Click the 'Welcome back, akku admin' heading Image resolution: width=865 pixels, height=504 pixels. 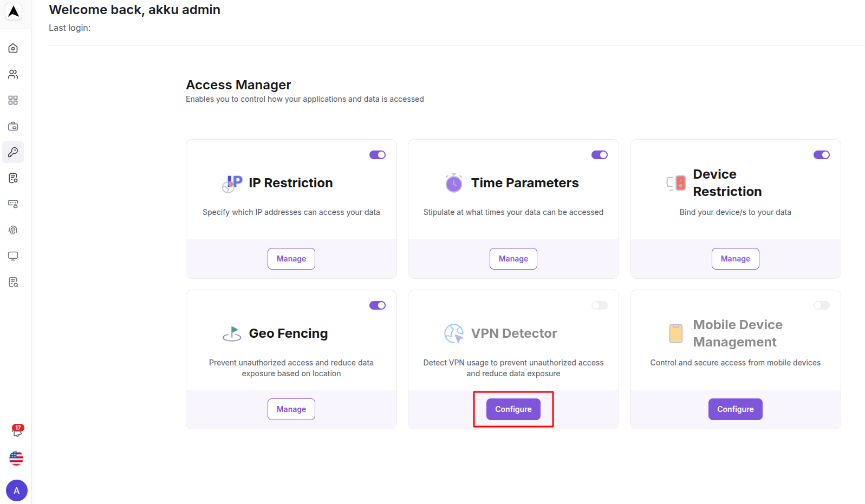[x=134, y=10]
